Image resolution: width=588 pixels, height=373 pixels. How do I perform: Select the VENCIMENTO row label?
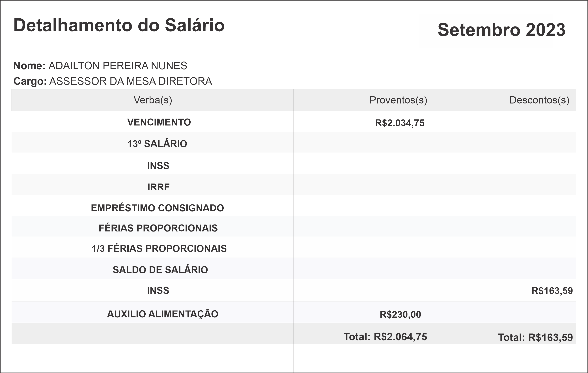click(x=159, y=122)
